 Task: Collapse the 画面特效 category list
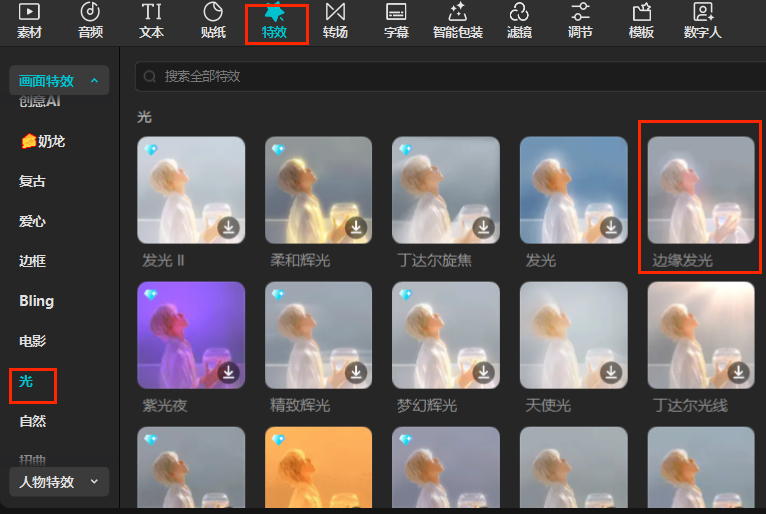click(x=94, y=81)
